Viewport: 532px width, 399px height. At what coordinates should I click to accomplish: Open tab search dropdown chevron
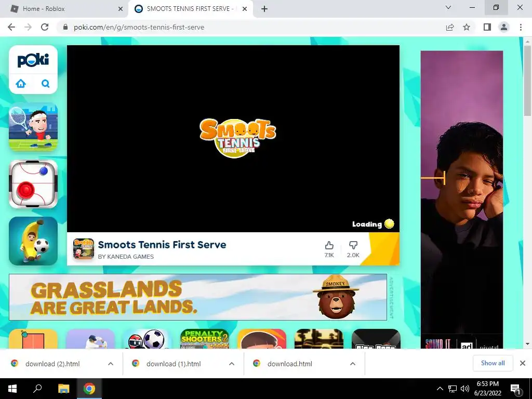point(448,7)
